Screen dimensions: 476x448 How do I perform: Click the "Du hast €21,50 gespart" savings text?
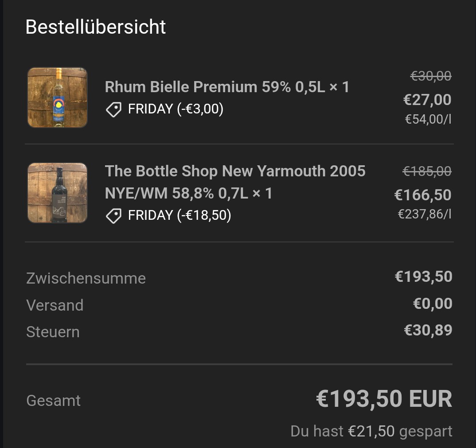pos(371,431)
